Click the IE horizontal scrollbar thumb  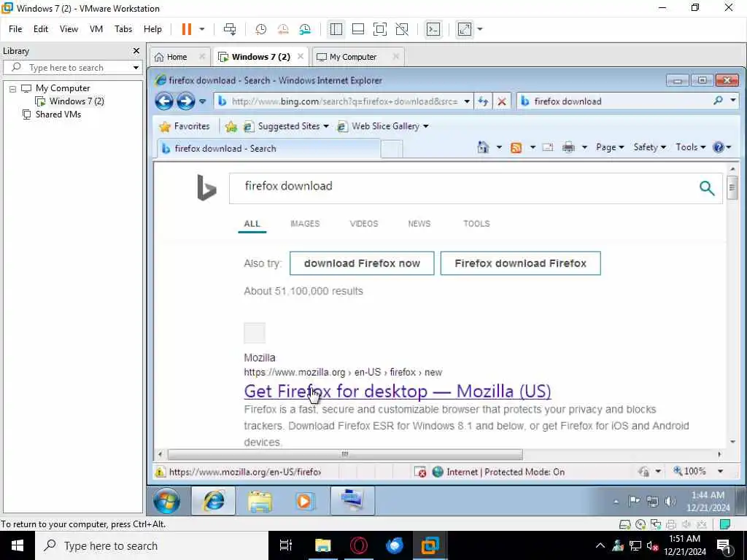[x=345, y=454]
